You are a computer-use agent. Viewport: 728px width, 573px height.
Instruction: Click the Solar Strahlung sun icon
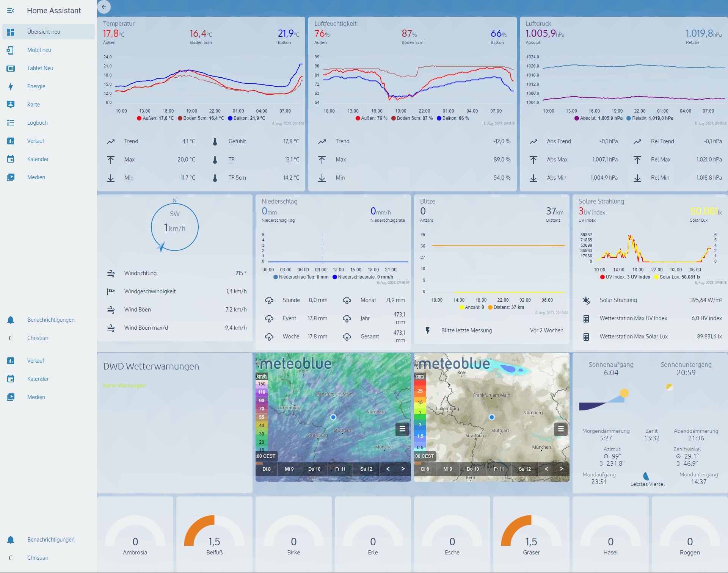tap(586, 300)
